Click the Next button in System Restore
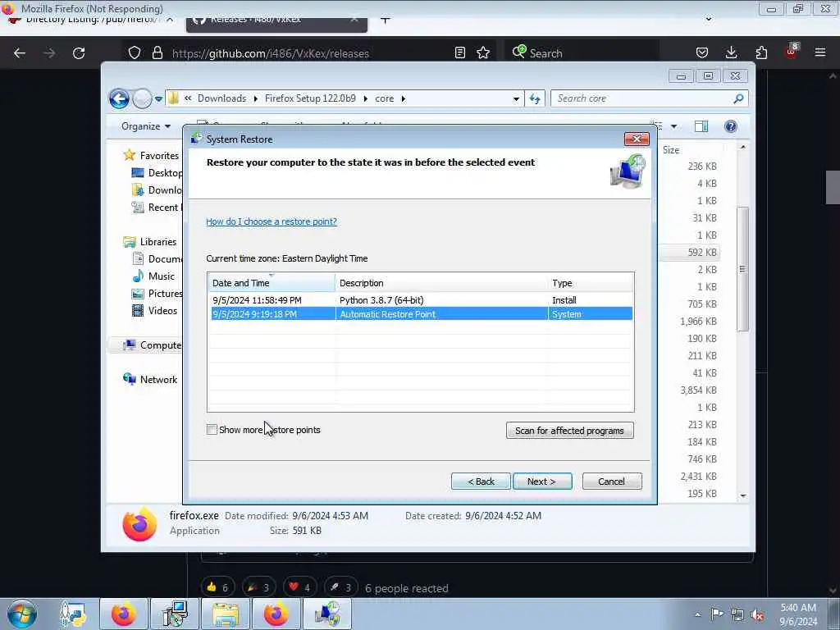The image size is (840, 630). pos(541,481)
